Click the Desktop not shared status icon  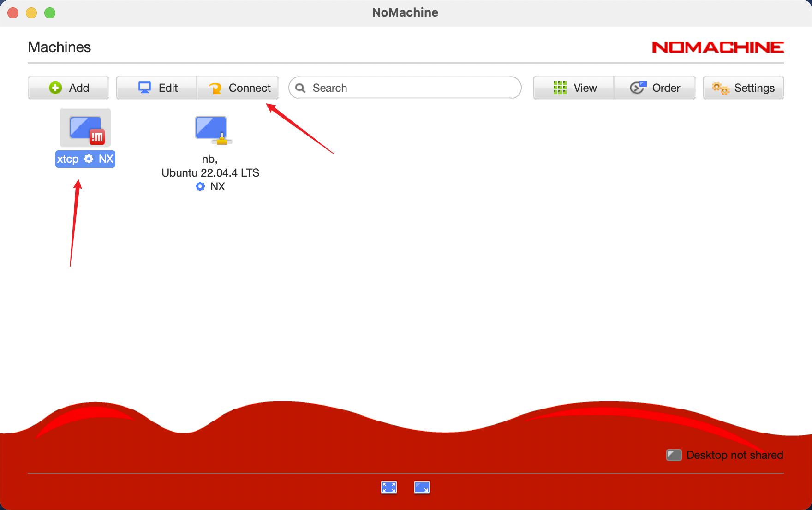click(674, 455)
